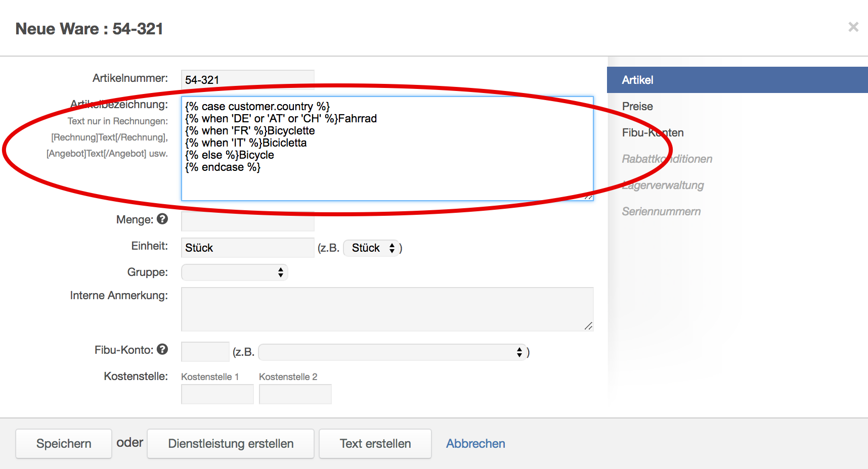Viewport: 868px width, 469px height.
Task: Open the Stück unit example dropdown
Action: pos(371,248)
